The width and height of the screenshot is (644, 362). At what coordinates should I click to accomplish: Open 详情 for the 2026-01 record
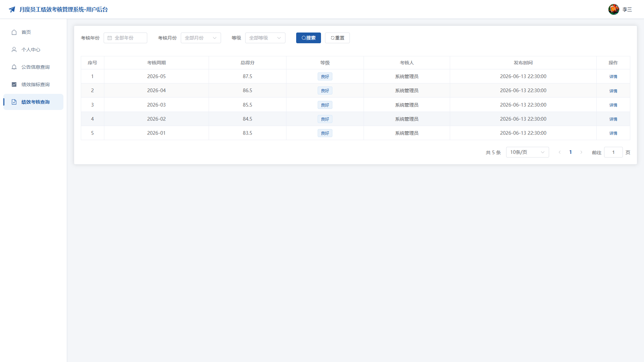tap(613, 133)
